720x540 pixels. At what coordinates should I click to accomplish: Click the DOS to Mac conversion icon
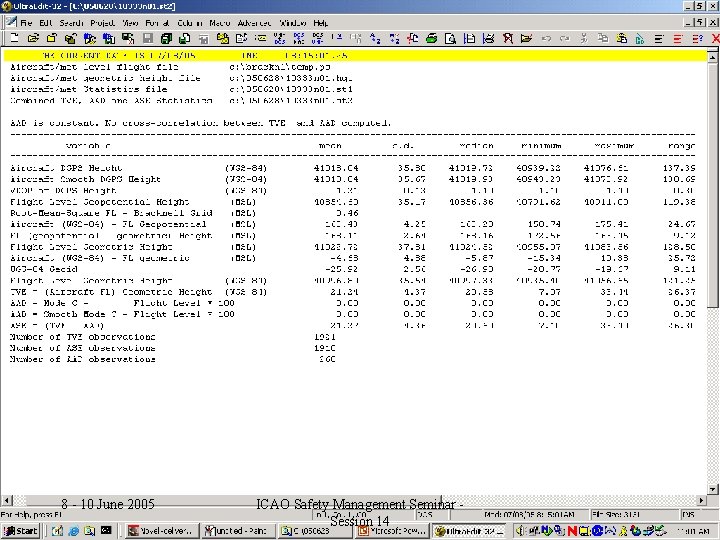(298, 39)
